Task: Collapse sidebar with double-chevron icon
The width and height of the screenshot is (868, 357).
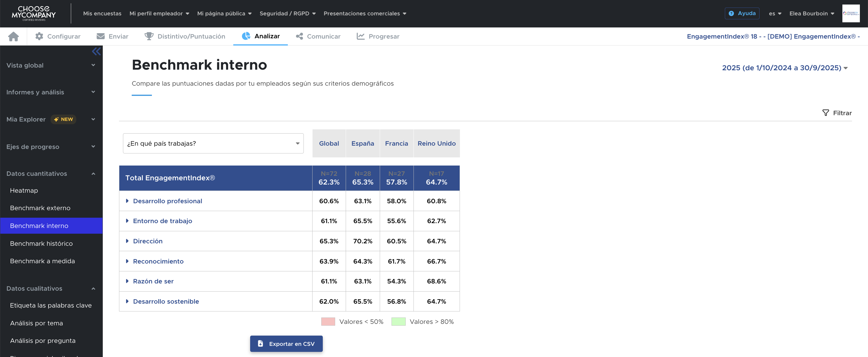Action: (96, 52)
